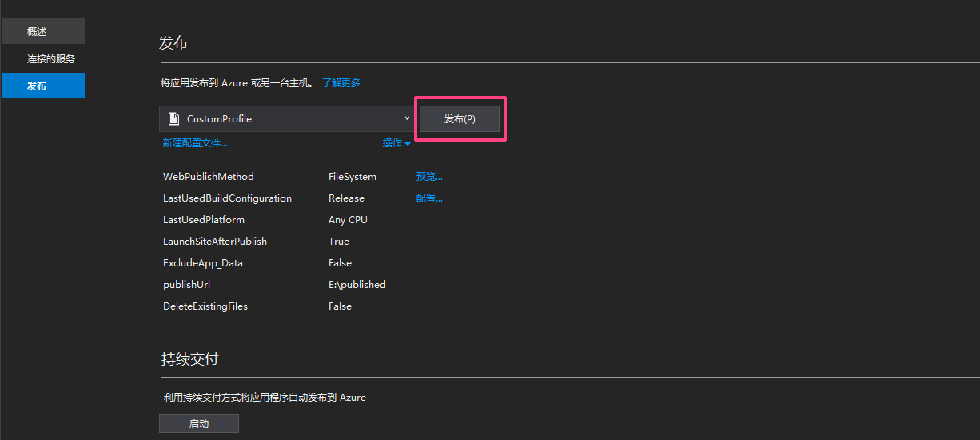The image size is (980, 440).
Task: Click the 发布(P) publish button
Action: tap(460, 119)
